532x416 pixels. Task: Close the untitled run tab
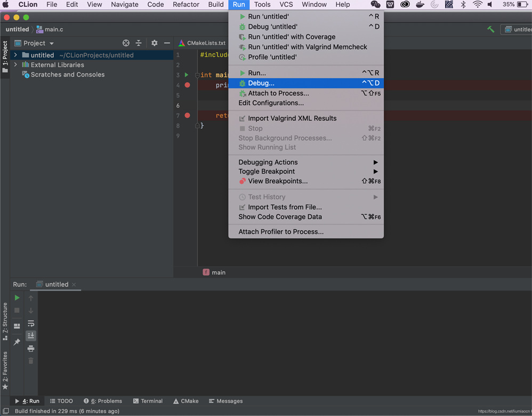point(74,284)
